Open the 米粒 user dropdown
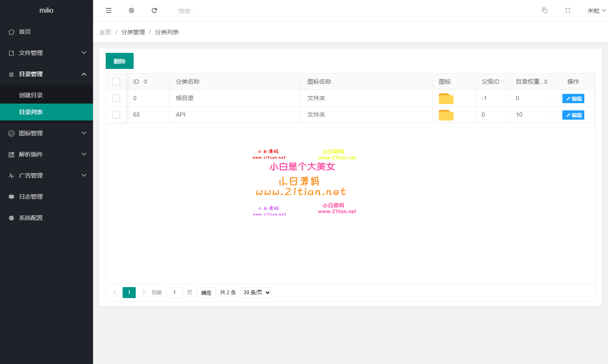Screen dimensions: 608x364 tap(596, 11)
